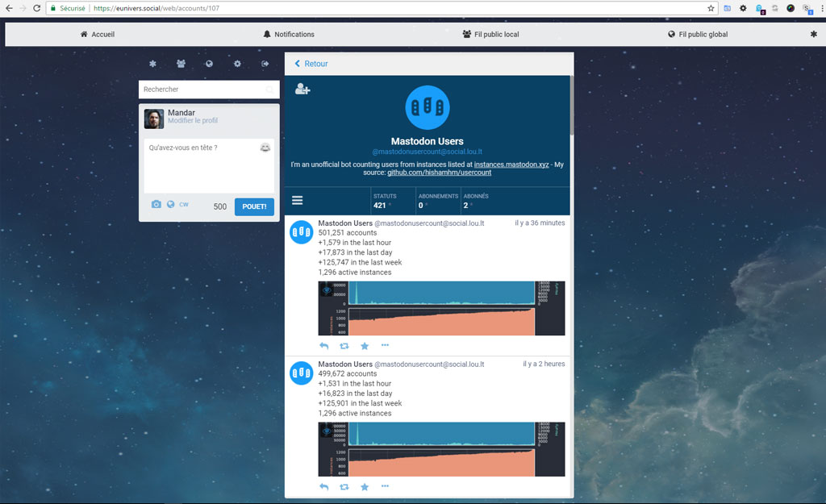826x504 pixels.
Task: Open the emoji picker in the compose box
Action: click(267, 148)
